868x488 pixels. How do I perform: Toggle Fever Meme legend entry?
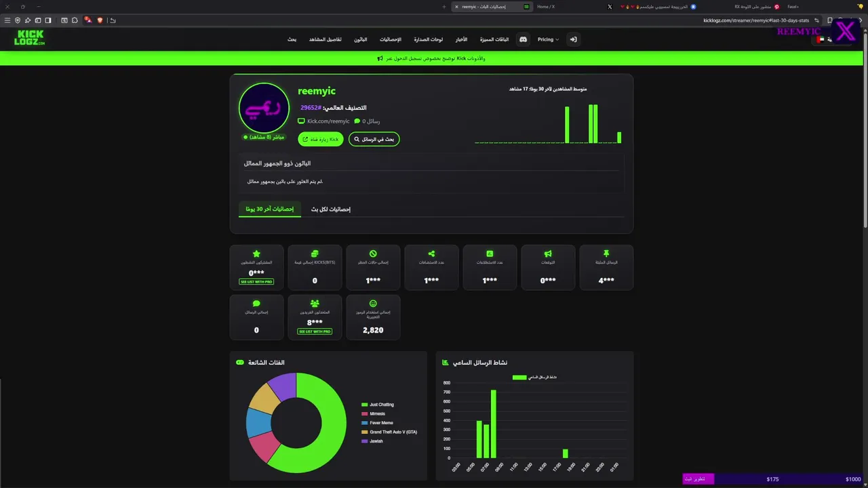click(x=377, y=423)
